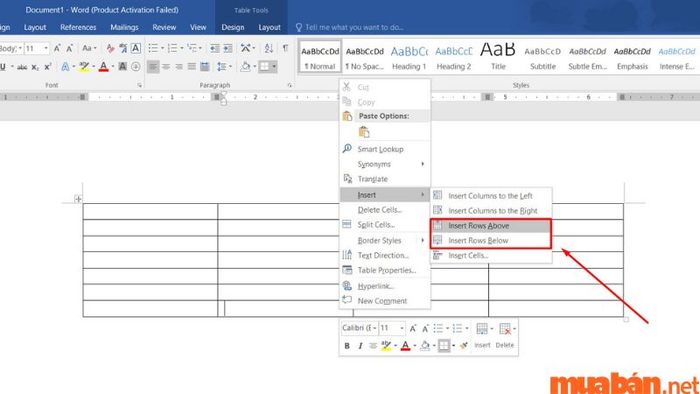Toggle Bold in the mini toolbar

click(x=347, y=345)
